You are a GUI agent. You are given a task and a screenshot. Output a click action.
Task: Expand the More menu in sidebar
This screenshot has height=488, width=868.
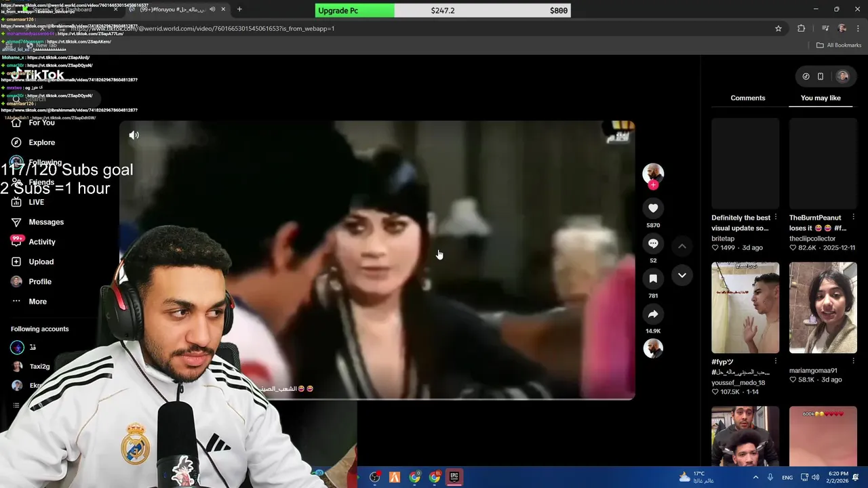coord(37,302)
